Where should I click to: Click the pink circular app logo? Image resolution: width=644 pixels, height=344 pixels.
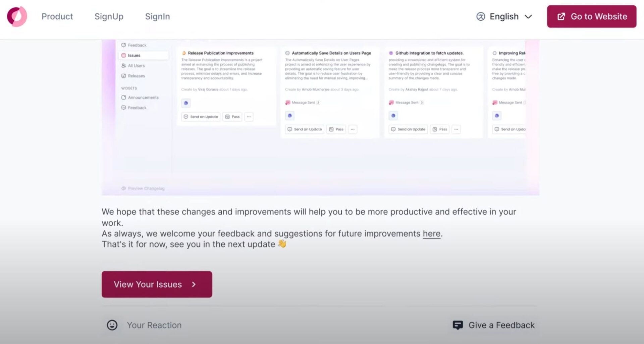17,16
